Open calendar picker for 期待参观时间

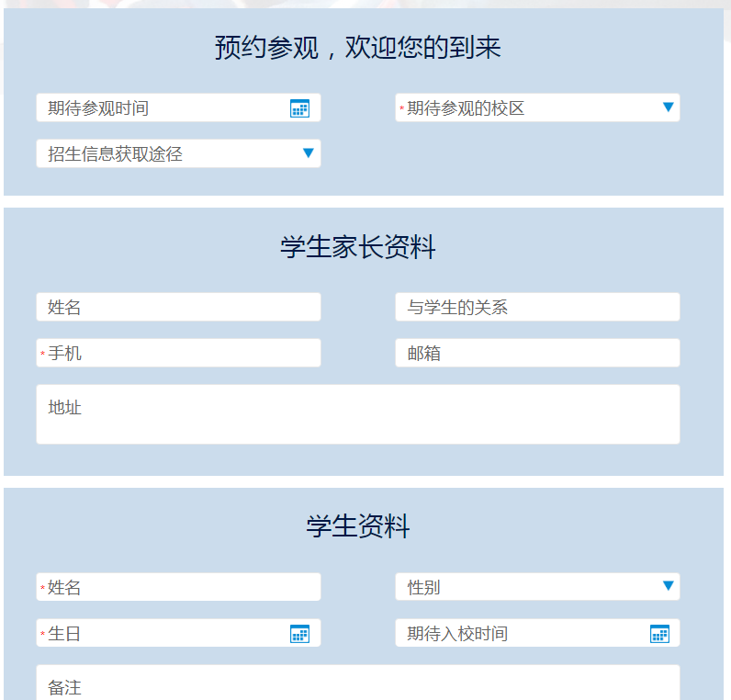pyautogui.click(x=299, y=108)
